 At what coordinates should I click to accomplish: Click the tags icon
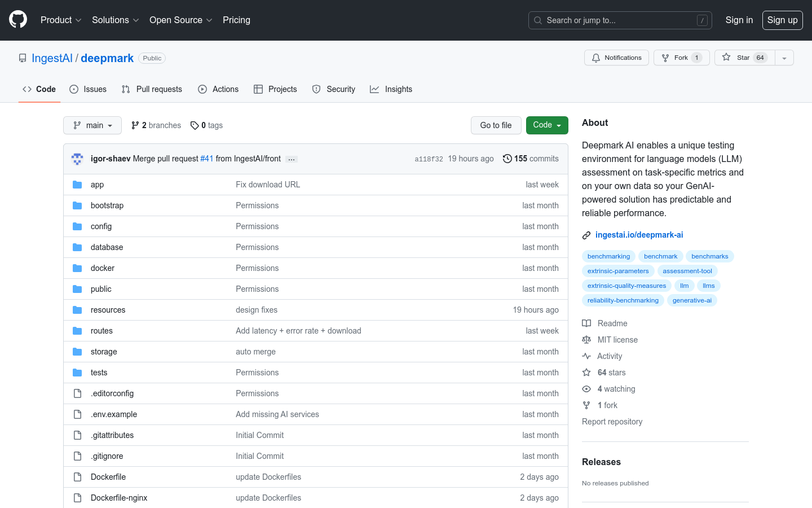(x=195, y=125)
